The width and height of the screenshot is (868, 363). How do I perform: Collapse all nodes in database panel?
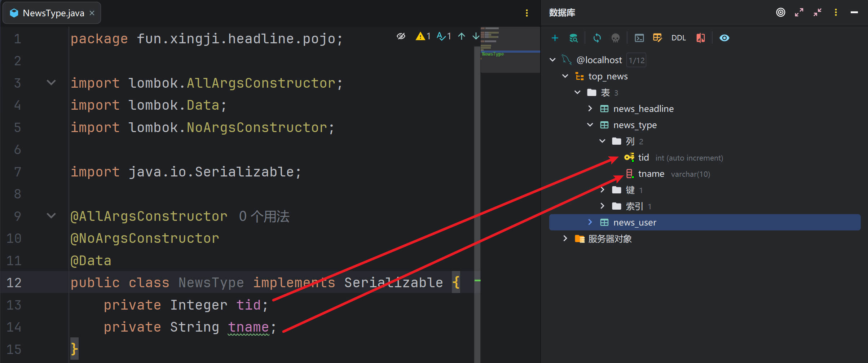pos(818,13)
